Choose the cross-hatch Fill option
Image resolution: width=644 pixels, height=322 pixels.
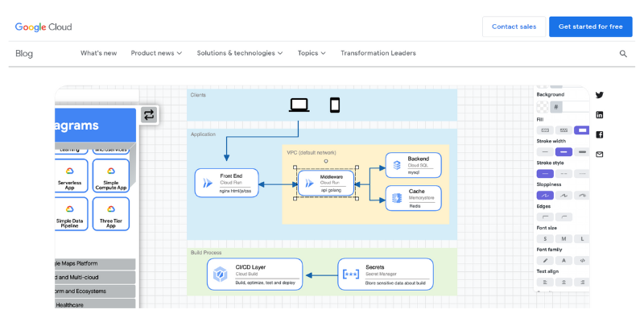click(563, 130)
